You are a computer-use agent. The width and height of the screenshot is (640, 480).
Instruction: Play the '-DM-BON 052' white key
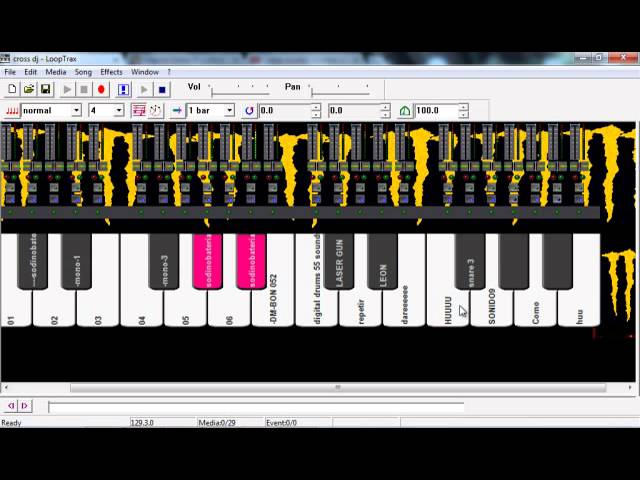pyautogui.click(x=273, y=310)
